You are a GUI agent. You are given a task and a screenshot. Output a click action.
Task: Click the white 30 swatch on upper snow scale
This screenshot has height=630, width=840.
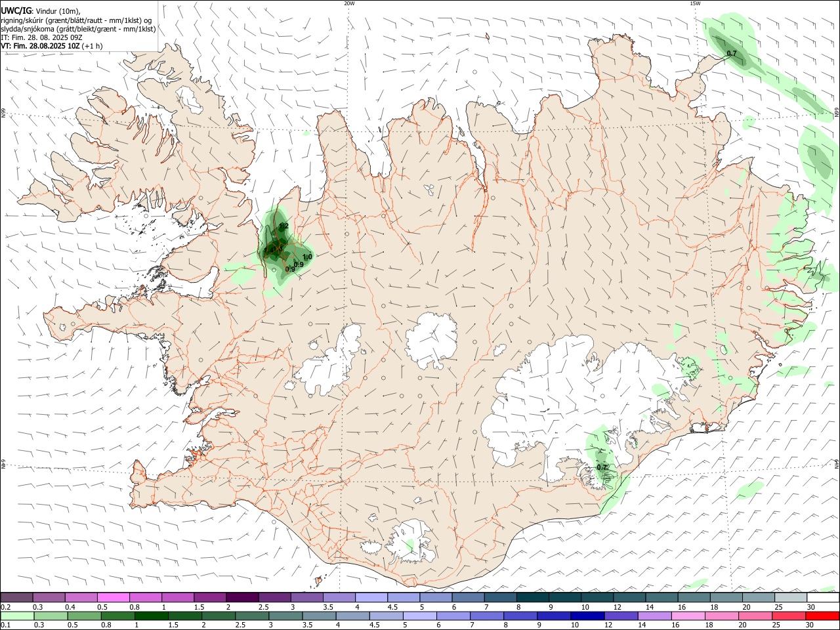pyautogui.click(x=822, y=597)
